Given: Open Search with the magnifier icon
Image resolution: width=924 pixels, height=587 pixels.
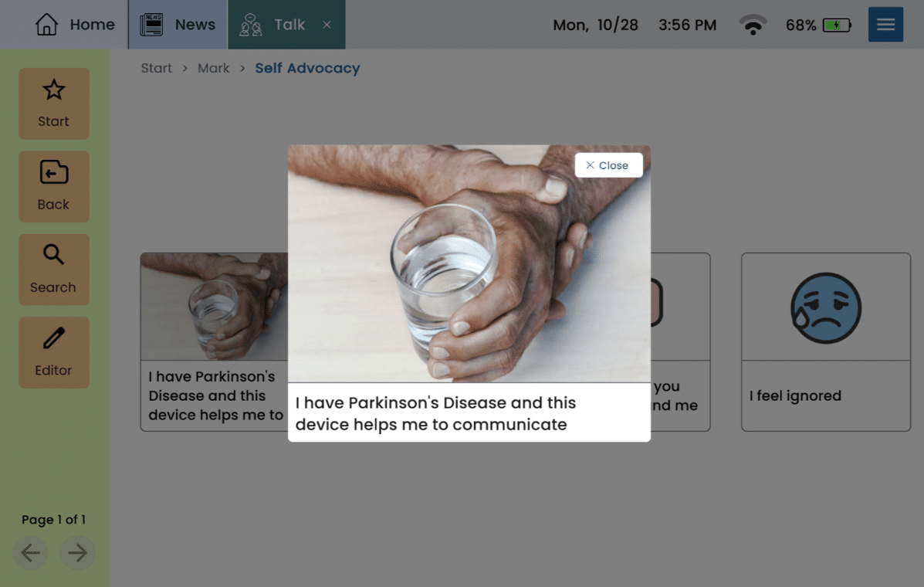Looking at the screenshot, I should tap(54, 256).
